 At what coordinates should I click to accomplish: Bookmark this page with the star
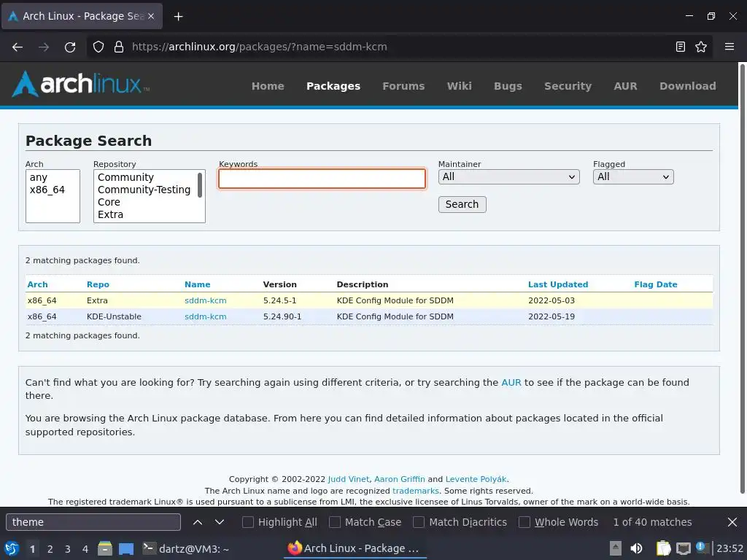(701, 47)
